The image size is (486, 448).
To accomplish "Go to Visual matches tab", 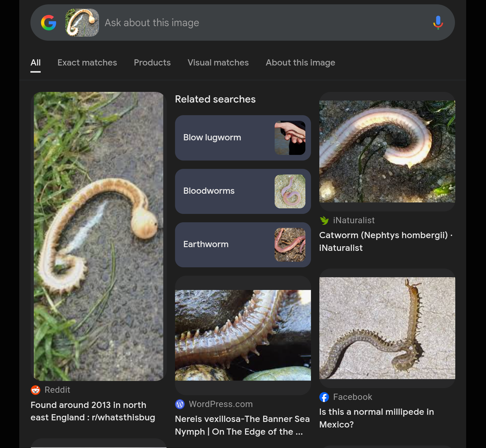I will [218, 63].
